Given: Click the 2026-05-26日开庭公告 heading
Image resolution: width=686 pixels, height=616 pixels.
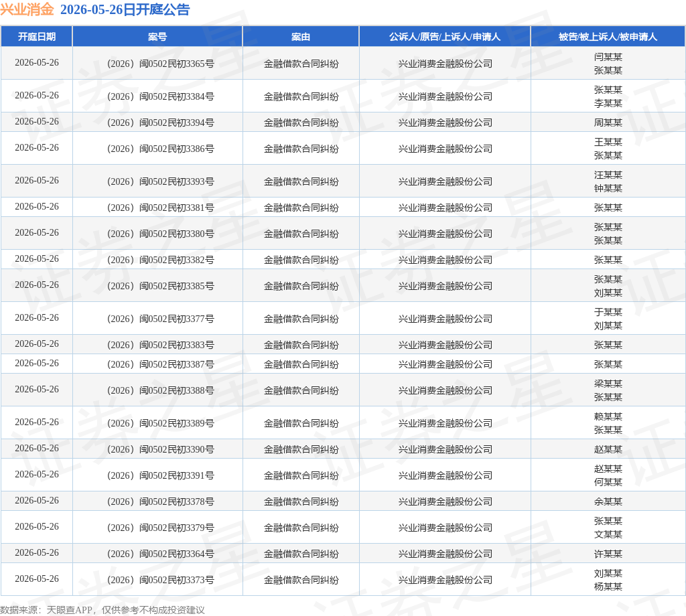Looking at the screenshot, I should (x=125, y=9).
